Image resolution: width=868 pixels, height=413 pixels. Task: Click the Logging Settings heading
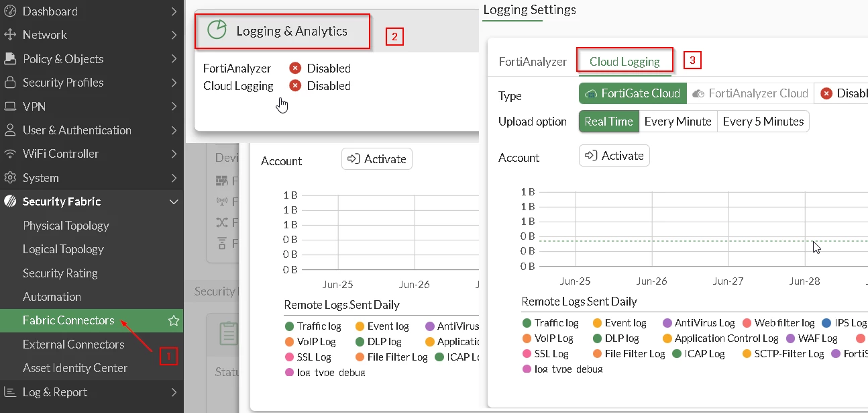pyautogui.click(x=529, y=10)
